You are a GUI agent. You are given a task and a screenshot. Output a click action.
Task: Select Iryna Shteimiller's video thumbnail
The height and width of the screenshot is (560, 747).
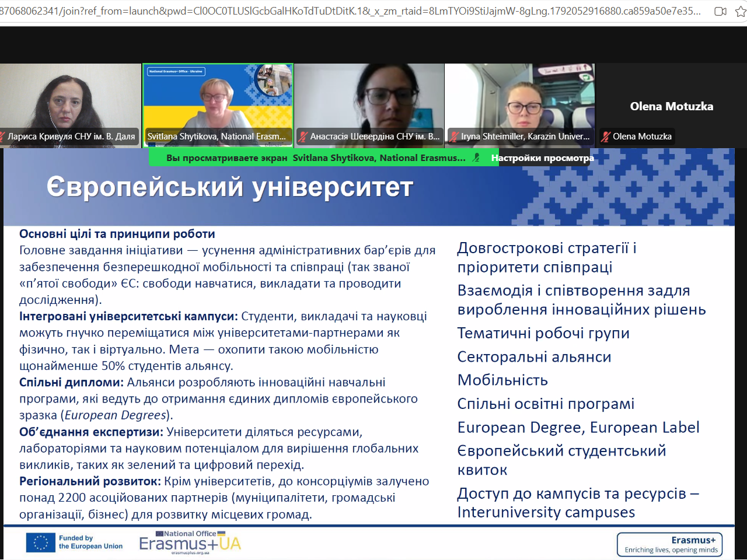(521, 104)
